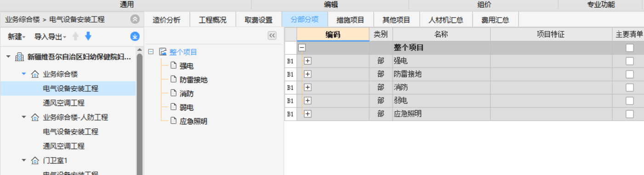This screenshot has height=175, width=644.
Task: Click the document icon beside 弱电 in the tree
Action: (x=173, y=107)
